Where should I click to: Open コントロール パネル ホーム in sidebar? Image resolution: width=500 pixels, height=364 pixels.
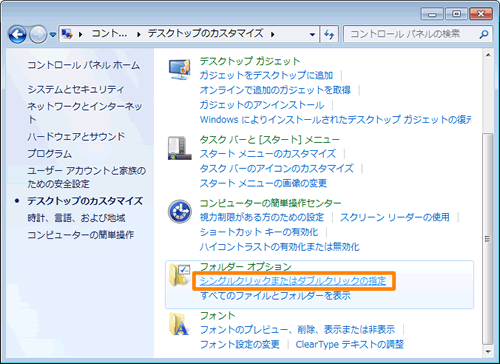coord(83,65)
